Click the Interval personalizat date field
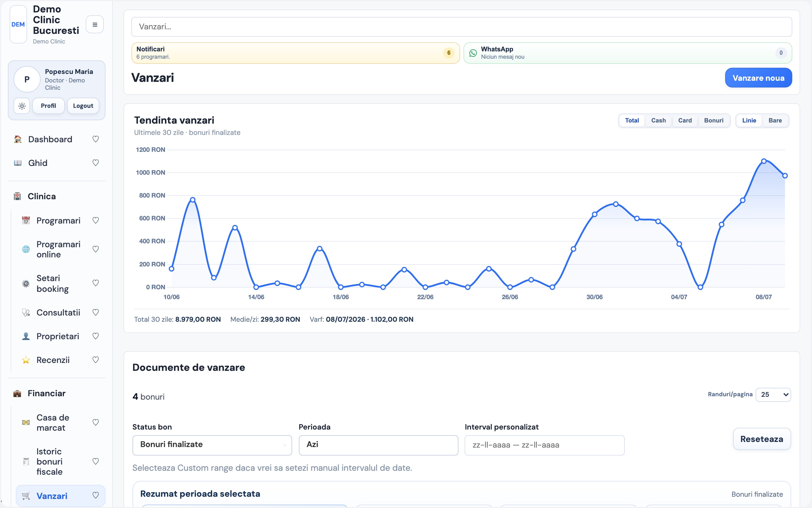Image resolution: width=812 pixels, height=508 pixels. [x=544, y=445]
